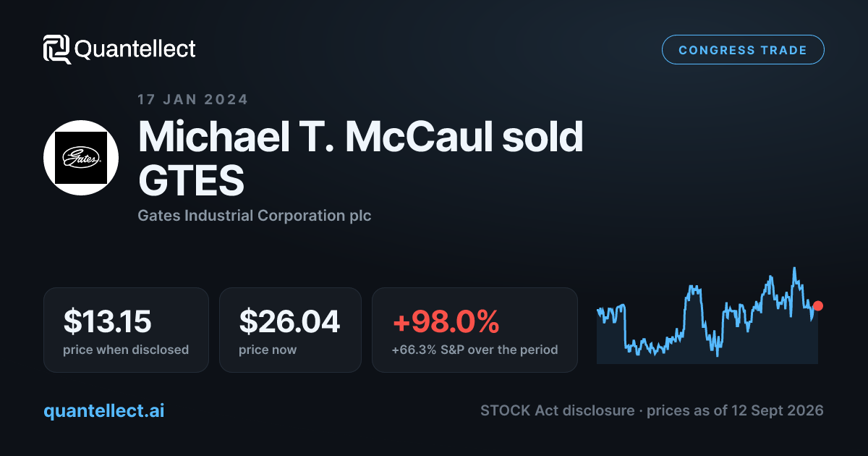Click the red dot on the price chart
The height and width of the screenshot is (456, 868).
[818, 305]
